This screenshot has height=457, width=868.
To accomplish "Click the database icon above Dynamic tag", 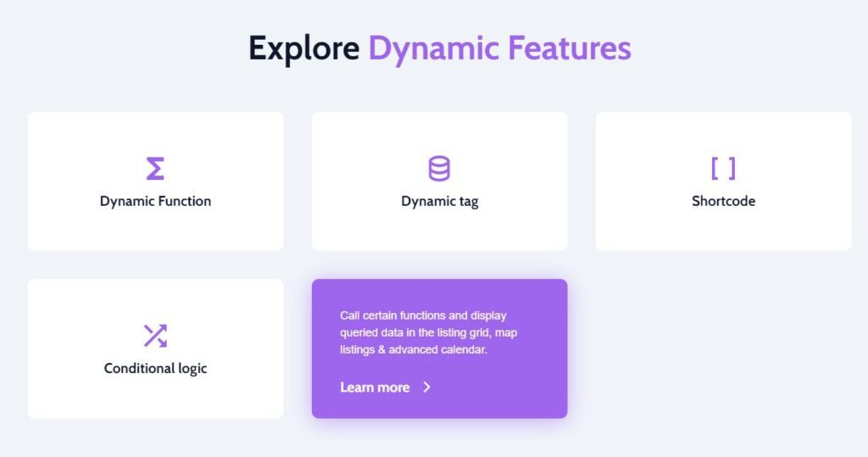I will (x=439, y=169).
